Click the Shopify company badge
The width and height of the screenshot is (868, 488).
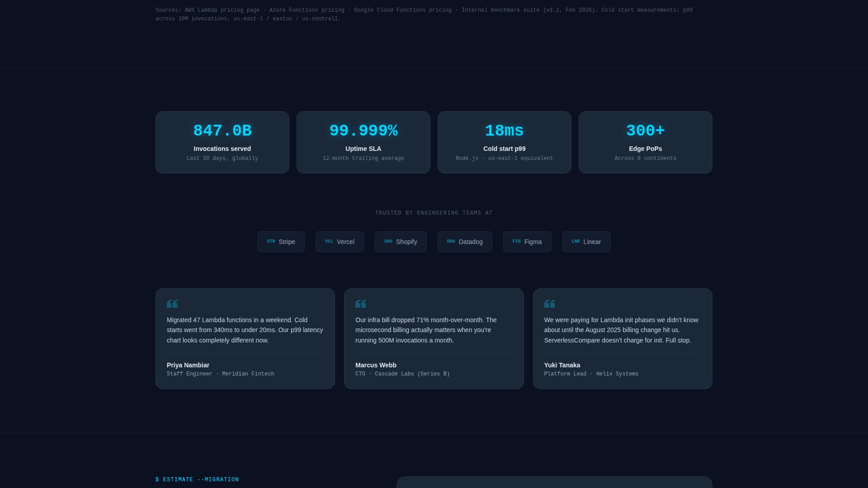coord(401,242)
